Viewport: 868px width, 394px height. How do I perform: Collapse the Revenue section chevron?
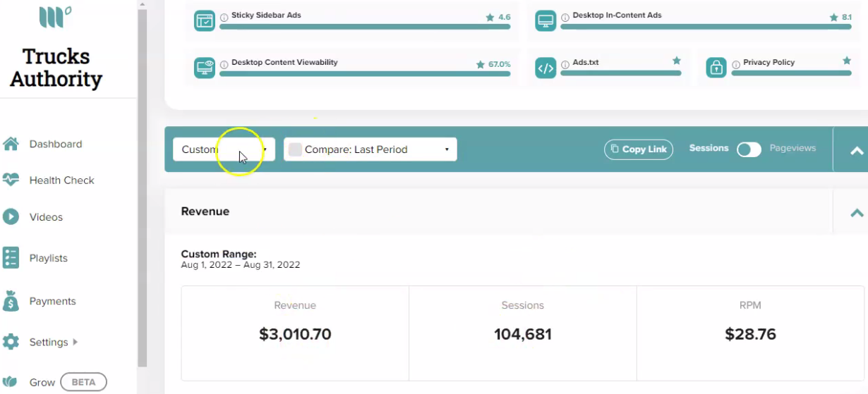click(x=857, y=212)
